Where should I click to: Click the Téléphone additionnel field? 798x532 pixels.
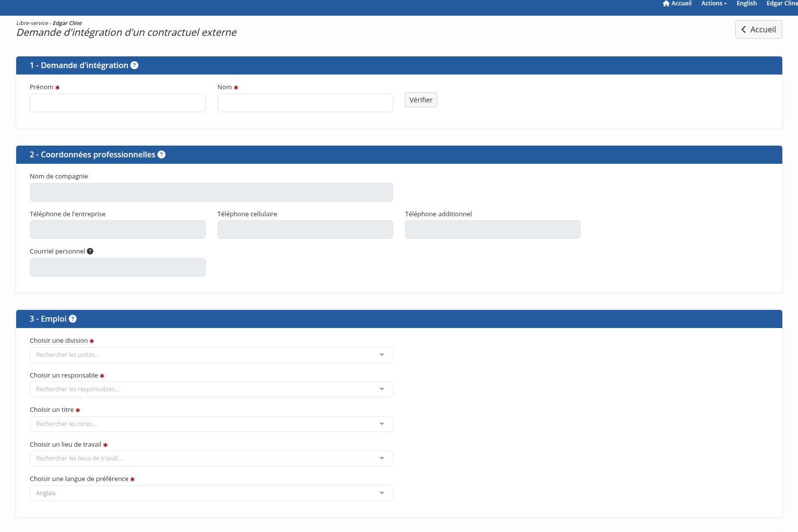coord(493,229)
